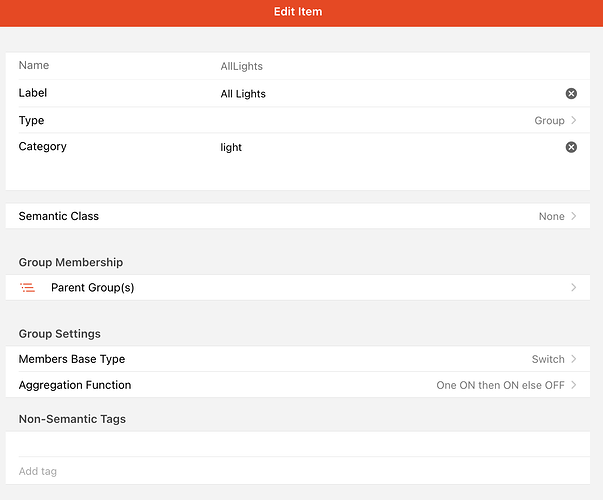Open the Members Base Type selector
603x500 pixels.
(x=298, y=359)
